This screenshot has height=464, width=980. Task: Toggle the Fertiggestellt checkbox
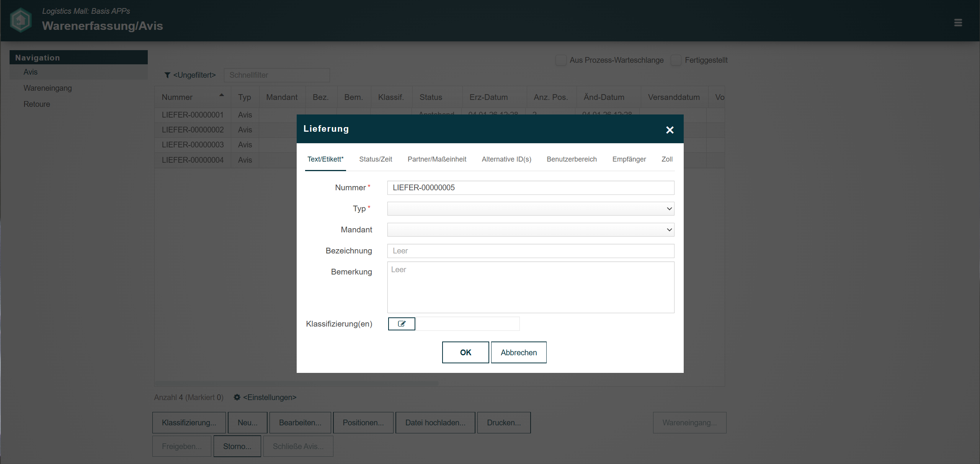click(x=676, y=60)
